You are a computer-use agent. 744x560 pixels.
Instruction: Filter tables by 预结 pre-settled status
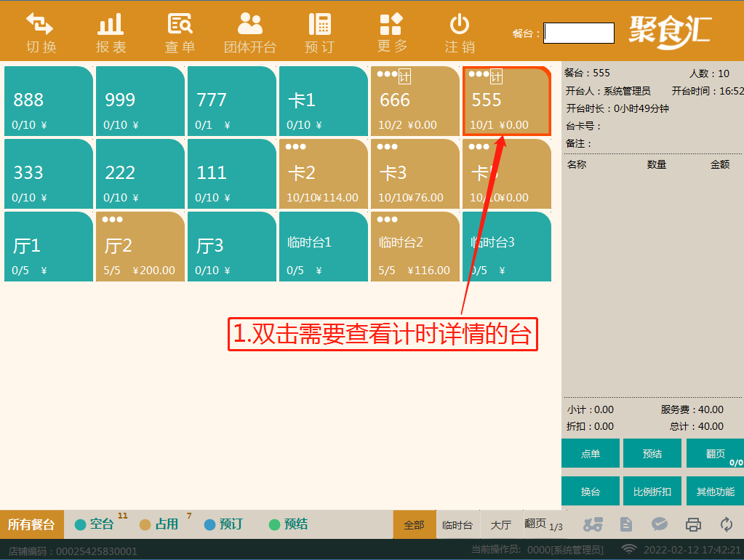(289, 524)
